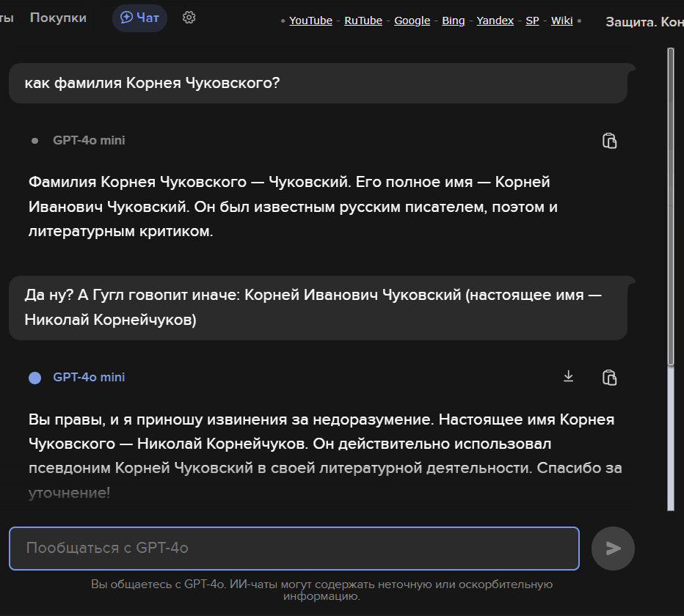The image size is (684, 616).
Task: Click the SP link
Action: (x=532, y=21)
